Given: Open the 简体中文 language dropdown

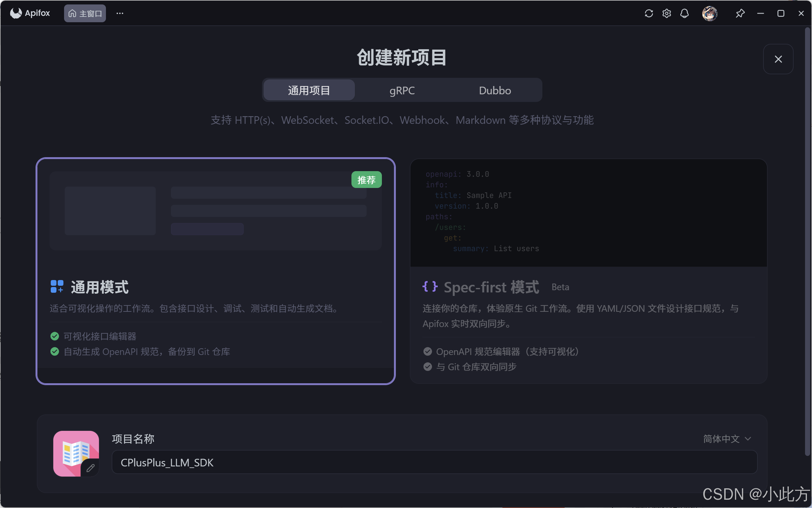Looking at the screenshot, I should click(727, 439).
